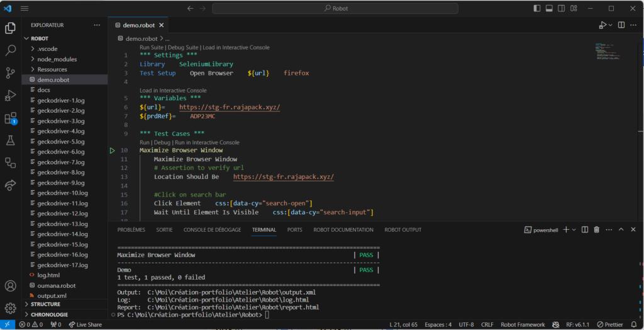644x330 pixels.
Task: Switch to PORTS panel tab
Action: (295, 230)
